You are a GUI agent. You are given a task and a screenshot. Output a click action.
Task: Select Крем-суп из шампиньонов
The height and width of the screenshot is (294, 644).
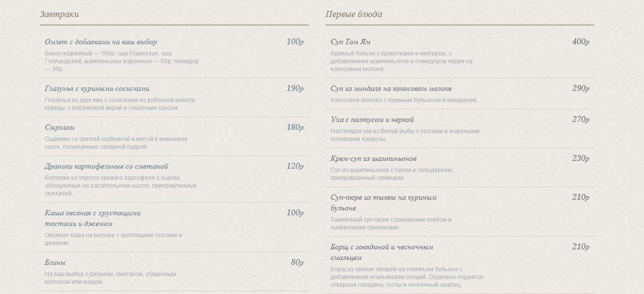coord(373,159)
